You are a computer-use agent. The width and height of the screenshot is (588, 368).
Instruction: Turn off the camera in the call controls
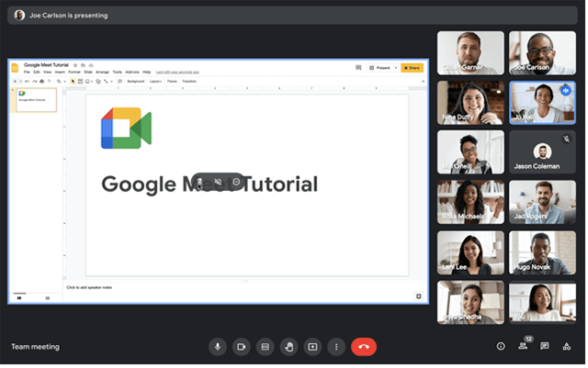point(241,347)
